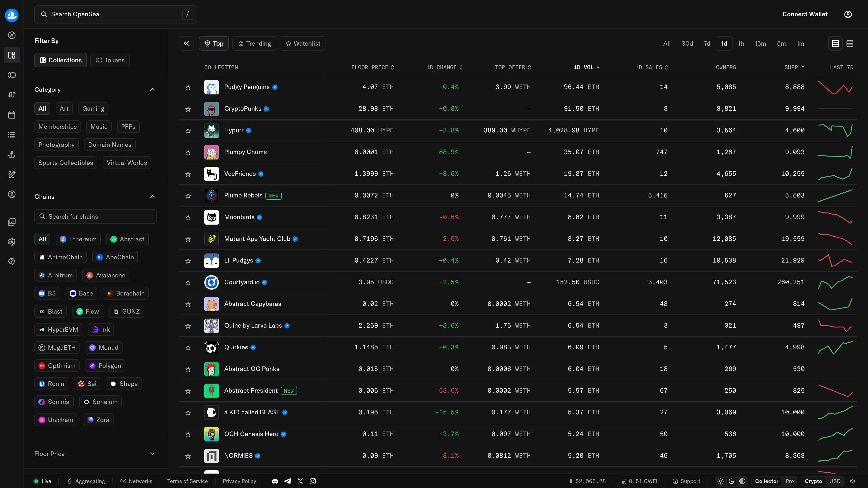Image resolution: width=868 pixels, height=488 pixels.
Task: Open the Watchlist tab
Action: (302, 43)
